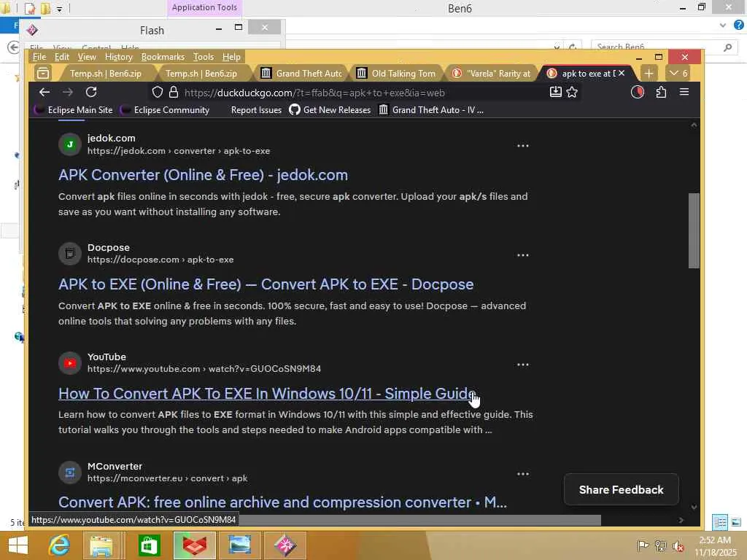The width and height of the screenshot is (747, 560).
Task: Switch to the Old Talking Tom tab
Action: pos(398,74)
